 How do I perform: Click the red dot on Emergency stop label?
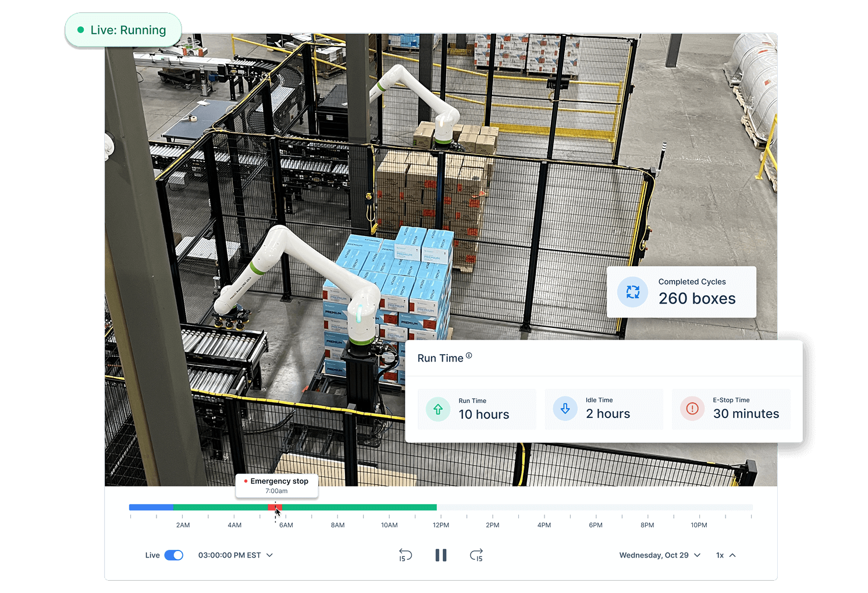pos(246,481)
